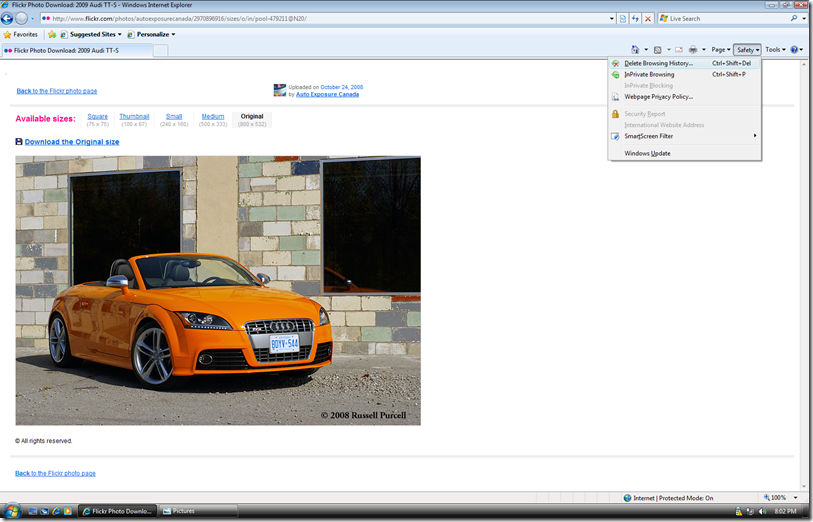Click the Internet Protected Mode status zone
Image resolution: width=813 pixels, height=522 pixels.
pos(668,498)
